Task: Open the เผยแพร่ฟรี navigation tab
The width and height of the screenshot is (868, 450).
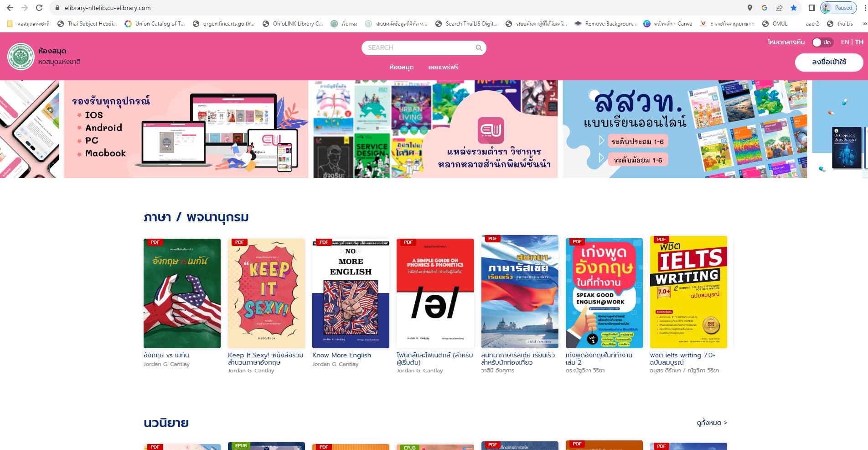Action: pos(443,68)
